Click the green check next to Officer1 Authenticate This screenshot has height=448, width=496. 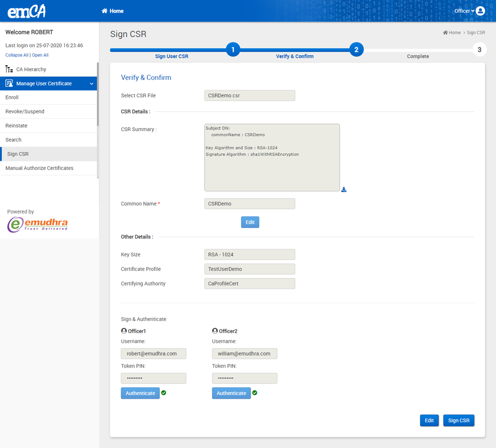[164, 393]
